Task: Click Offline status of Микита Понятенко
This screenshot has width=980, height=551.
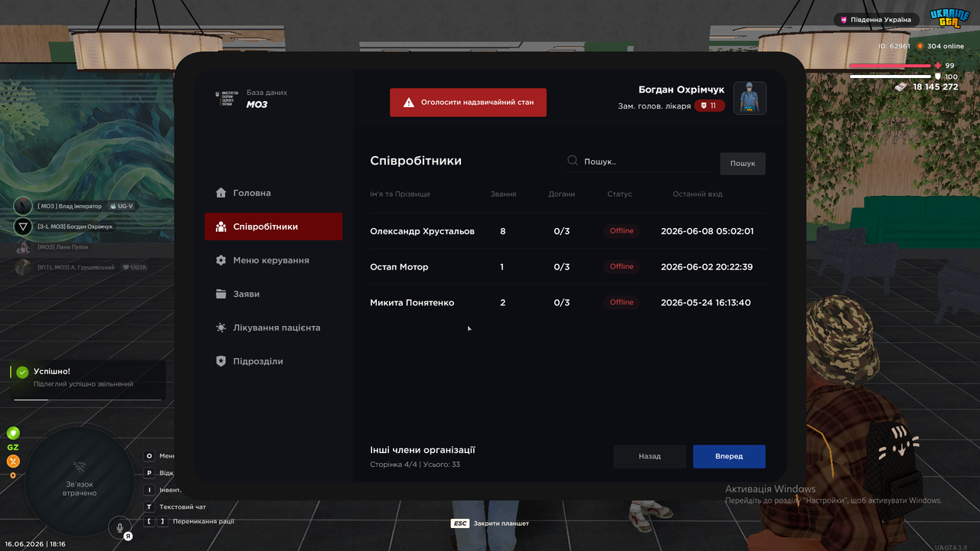Action: (622, 302)
